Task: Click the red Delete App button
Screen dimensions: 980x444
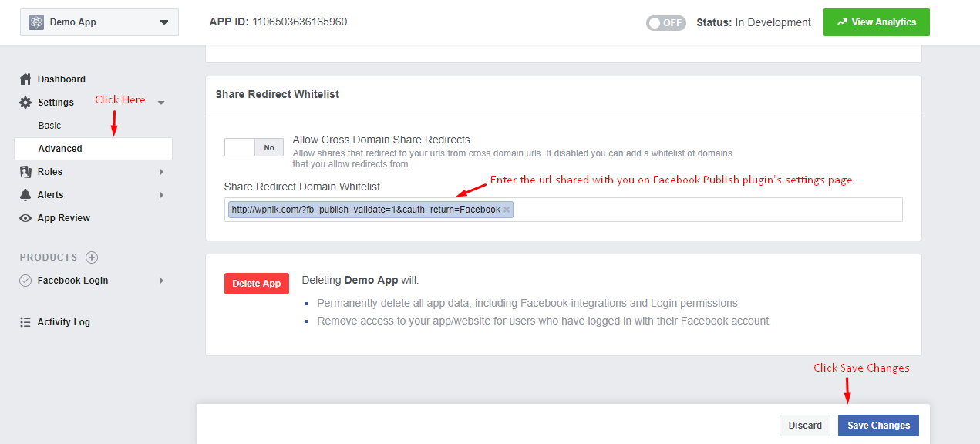Action: click(257, 284)
